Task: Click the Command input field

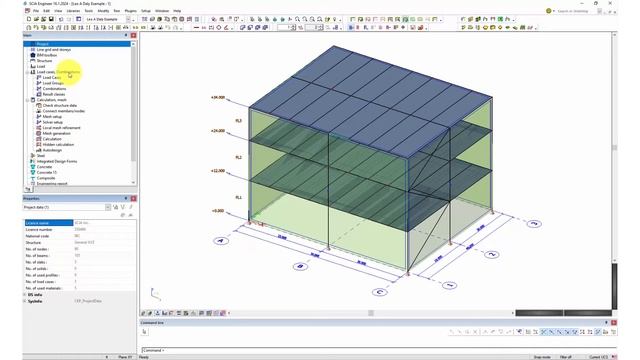Action: point(378,351)
